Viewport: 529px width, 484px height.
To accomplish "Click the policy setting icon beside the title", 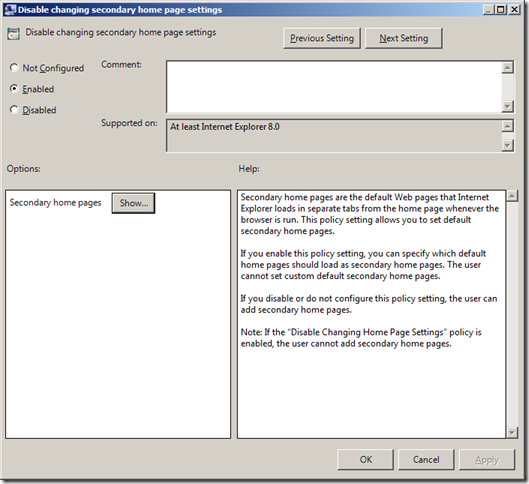I will (x=13, y=34).
